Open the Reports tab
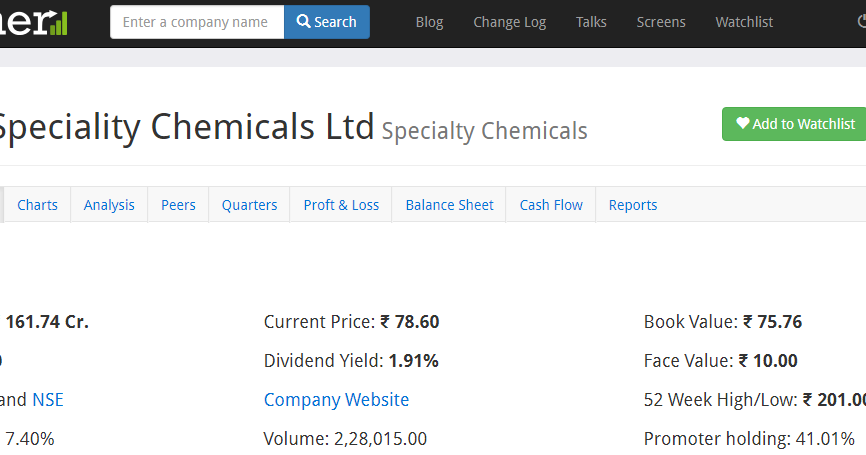 [633, 205]
